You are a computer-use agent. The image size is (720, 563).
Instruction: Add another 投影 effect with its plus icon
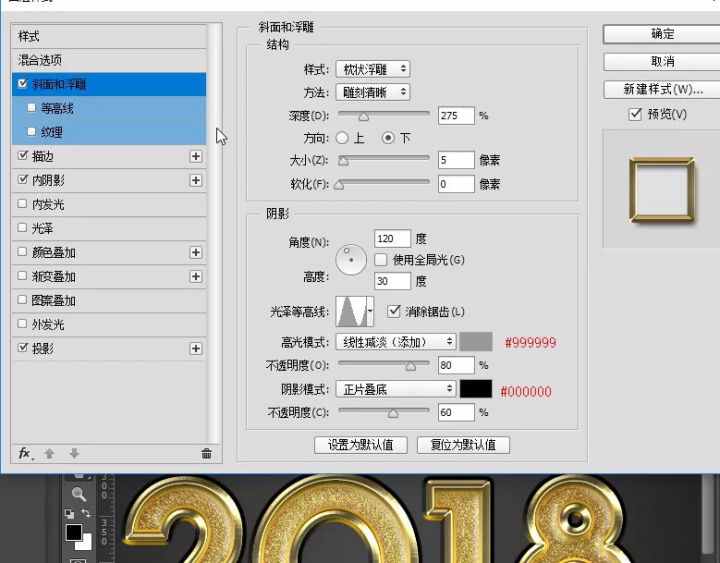[196, 349]
